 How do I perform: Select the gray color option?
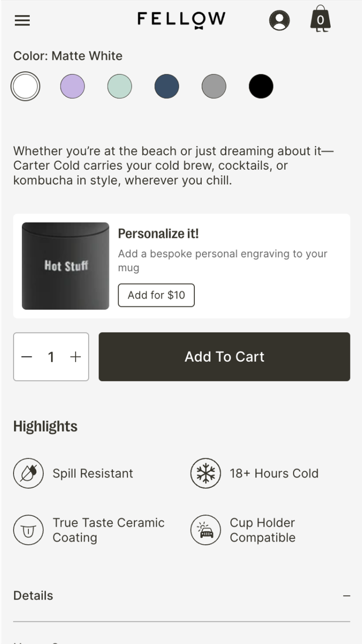(x=214, y=86)
